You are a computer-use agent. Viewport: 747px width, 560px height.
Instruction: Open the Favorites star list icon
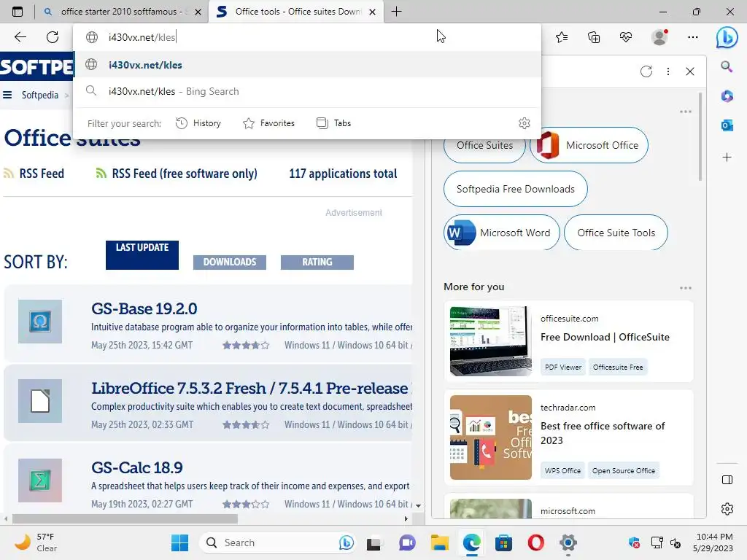point(562,37)
